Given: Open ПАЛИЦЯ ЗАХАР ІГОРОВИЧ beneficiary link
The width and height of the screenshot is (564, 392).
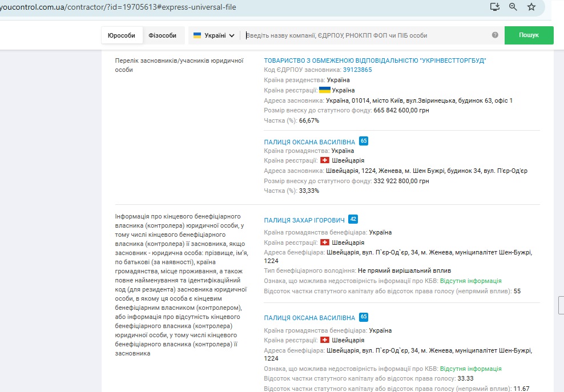Looking at the screenshot, I should (304, 220).
